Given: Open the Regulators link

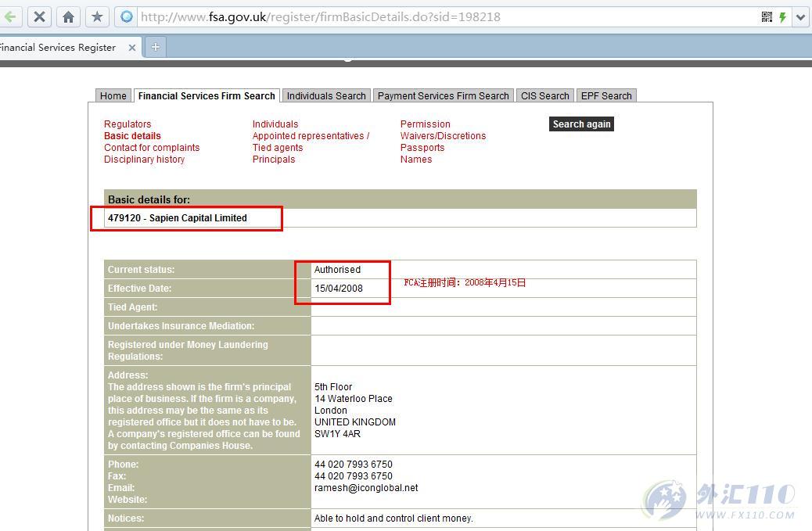Looking at the screenshot, I should [x=128, y=124].
